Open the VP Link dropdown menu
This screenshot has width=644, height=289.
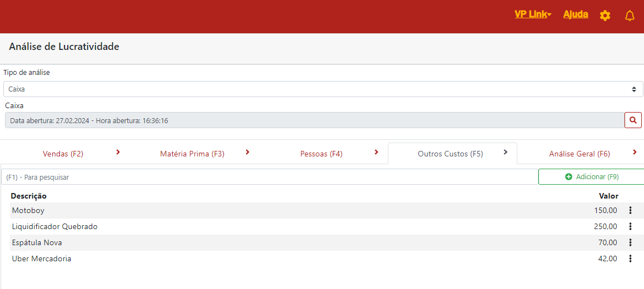pos(532,14)
